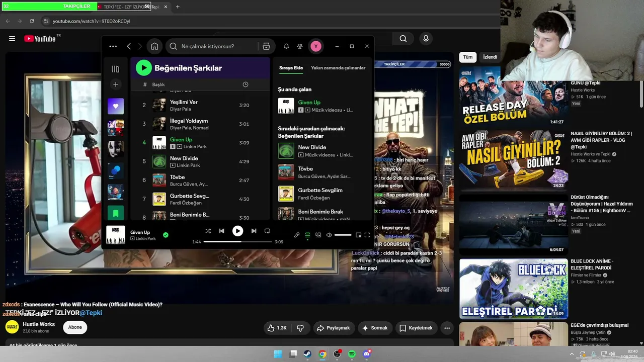Click the Paylaşmak share button
Image resolution: width=644 pixels, height=362 pixels.
click(333, 328)
